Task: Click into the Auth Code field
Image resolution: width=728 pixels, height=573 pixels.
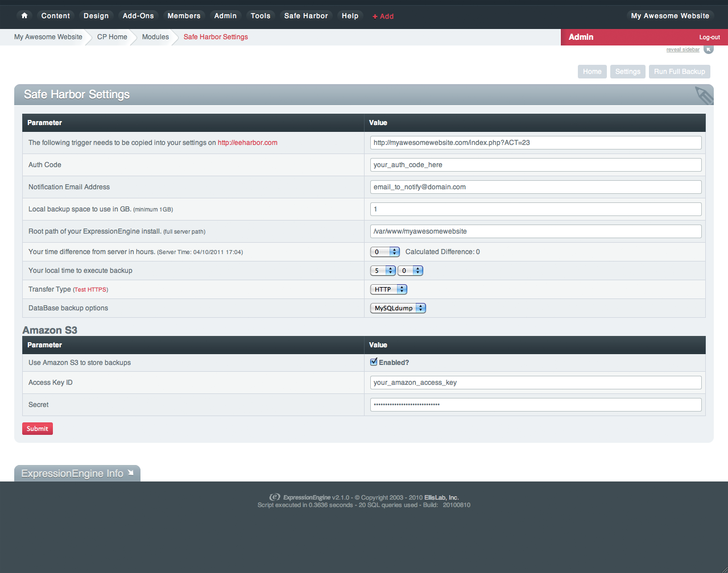Action: pos(535,165)
